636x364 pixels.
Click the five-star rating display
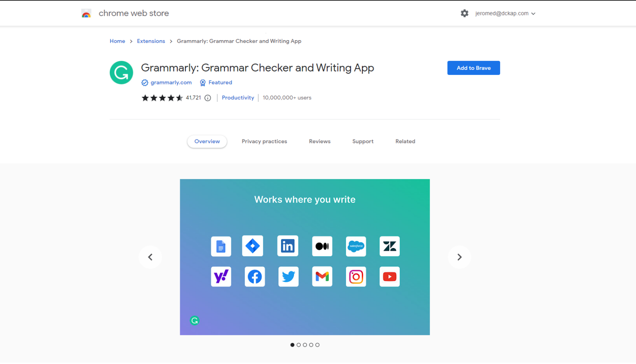click(162, 98)
